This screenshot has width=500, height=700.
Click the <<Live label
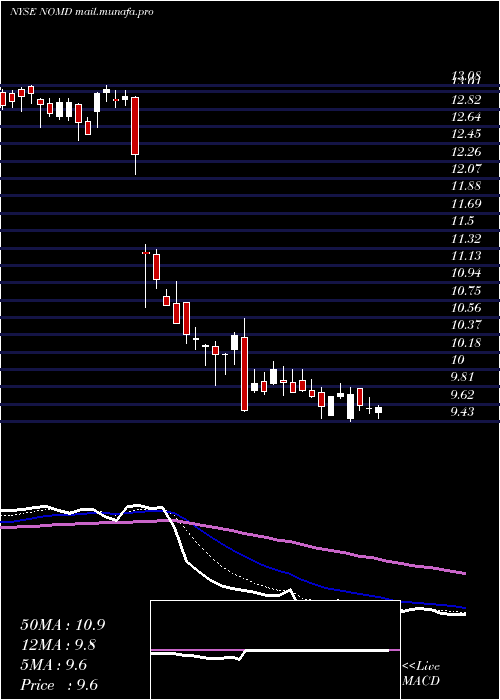click(421, 667)
